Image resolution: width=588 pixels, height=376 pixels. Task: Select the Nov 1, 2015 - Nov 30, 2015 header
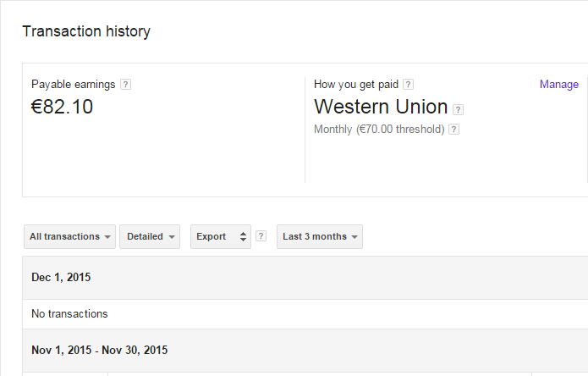coord(100,350)
